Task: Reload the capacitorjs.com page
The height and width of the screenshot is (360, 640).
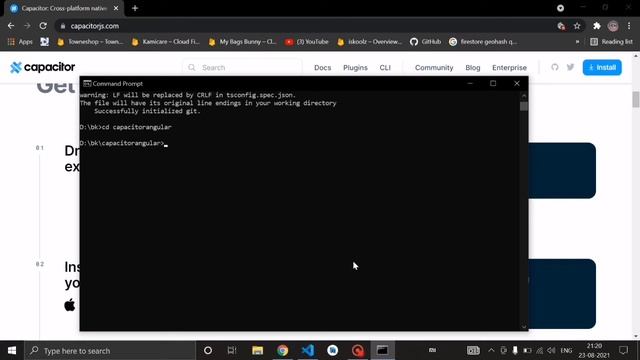Action: tap(43, 26)
